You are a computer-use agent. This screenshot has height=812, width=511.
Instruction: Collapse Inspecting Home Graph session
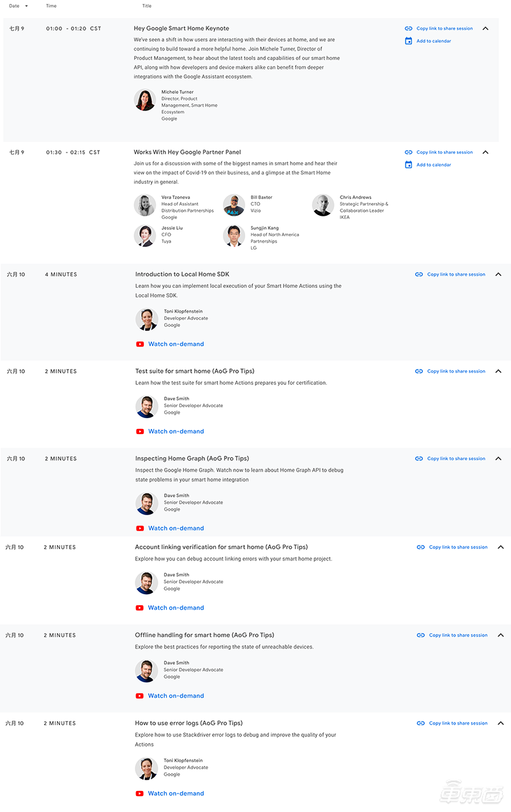tap(499, 459)
